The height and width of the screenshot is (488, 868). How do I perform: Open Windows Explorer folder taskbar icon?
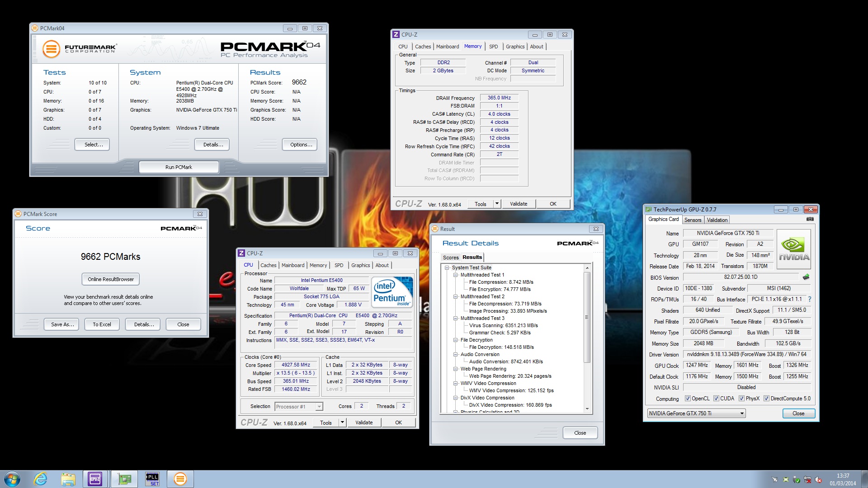[x=68, y=479]
